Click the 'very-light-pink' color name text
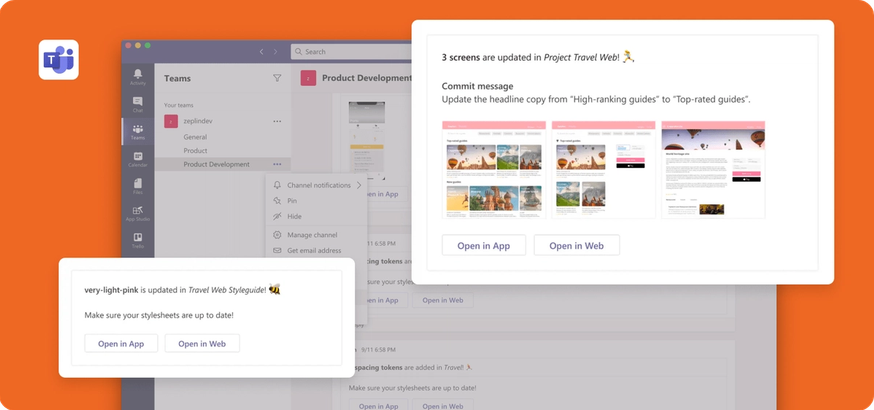 coord(111,290)
